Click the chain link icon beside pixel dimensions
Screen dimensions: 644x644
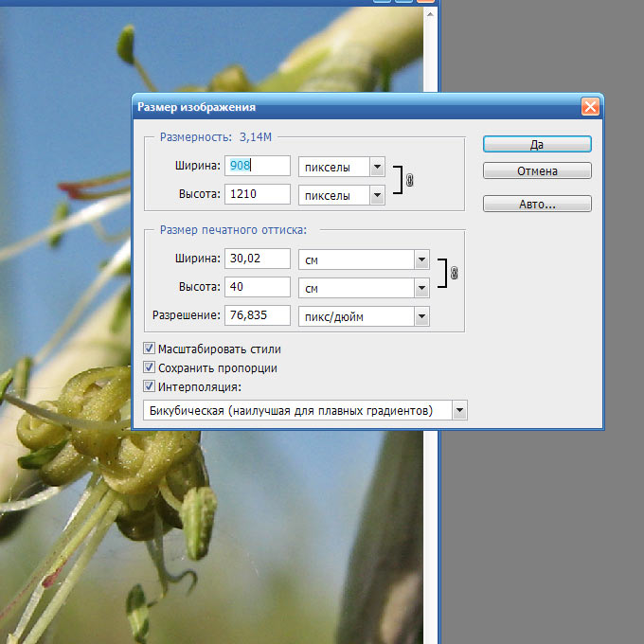[x=410, y=180]
